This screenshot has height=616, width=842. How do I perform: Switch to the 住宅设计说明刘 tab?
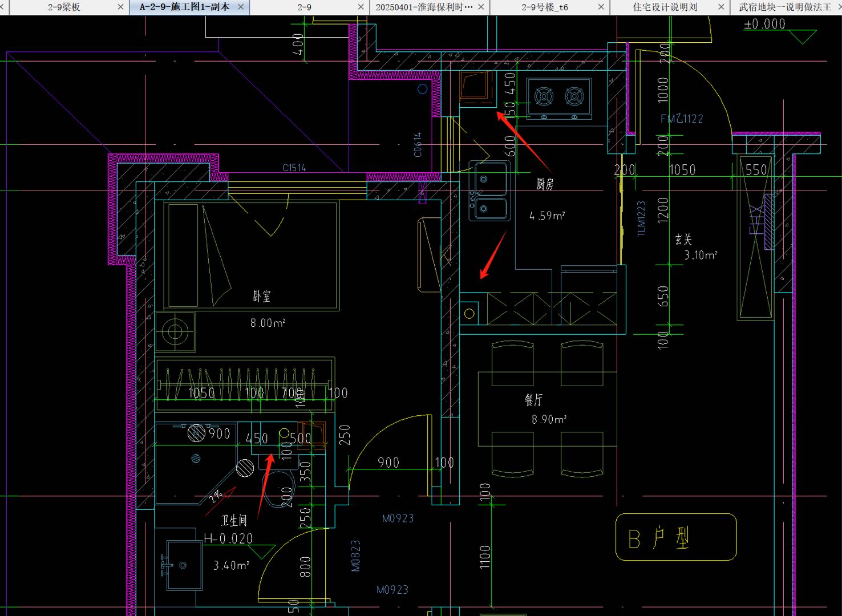click(665, 7)
